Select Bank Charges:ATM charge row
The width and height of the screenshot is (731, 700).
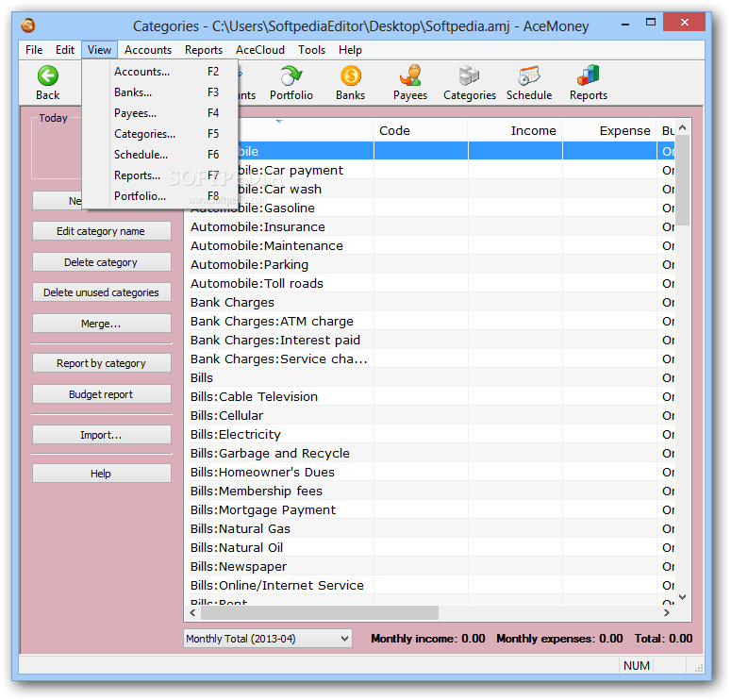(429, 322)
